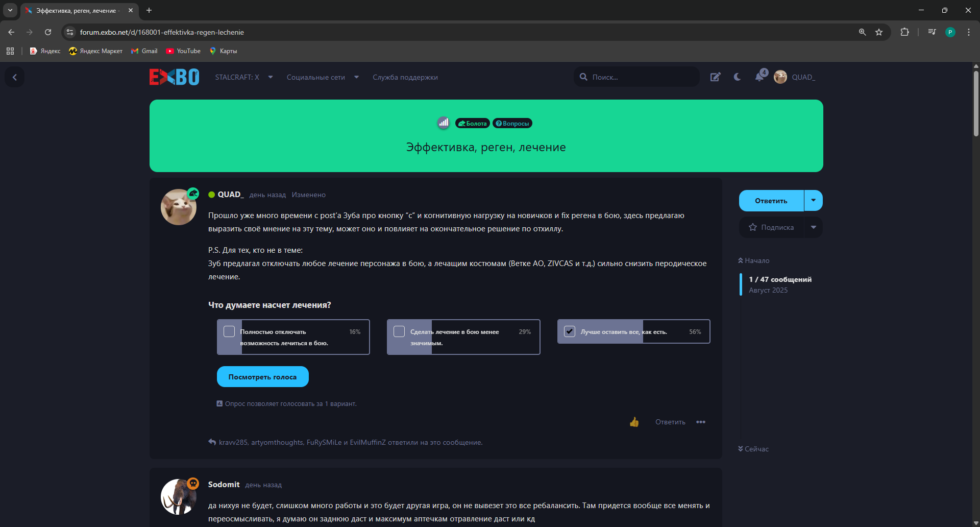
Task: Jump to Сейчас in post scrubber
Action: 753,449
